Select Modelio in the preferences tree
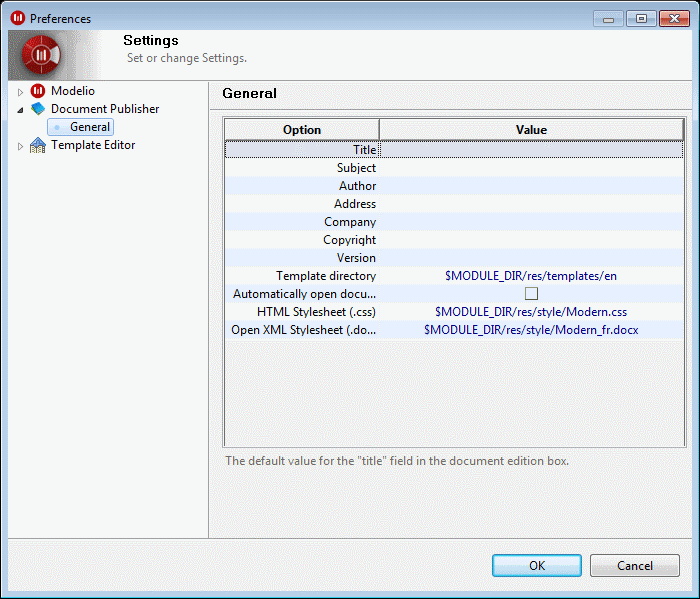Image resolution: width=700 pixels, height=599 pixels. 73,91
